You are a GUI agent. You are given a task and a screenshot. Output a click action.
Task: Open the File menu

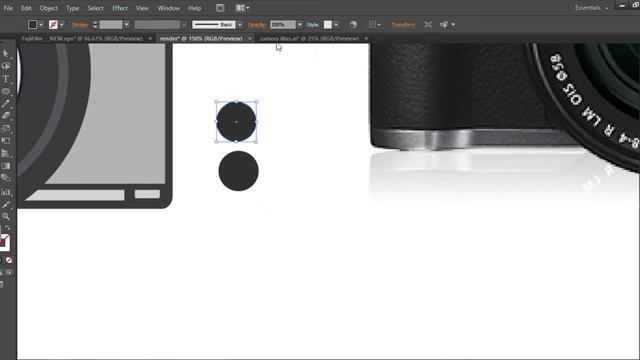8,8
